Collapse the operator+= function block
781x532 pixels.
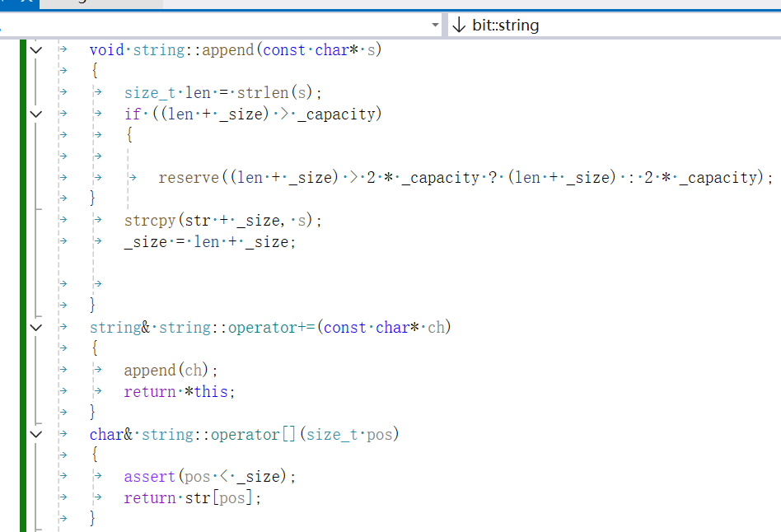36,327
